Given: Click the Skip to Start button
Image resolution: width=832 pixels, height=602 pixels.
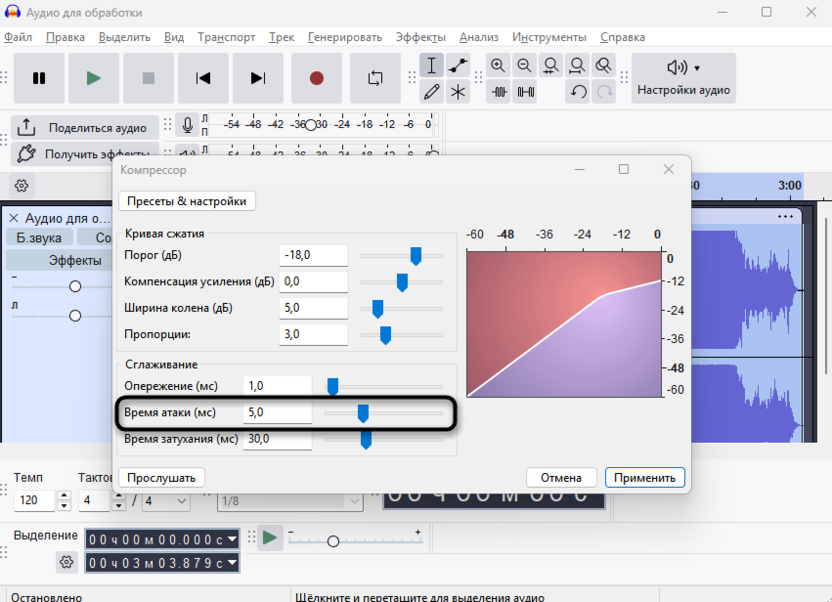Looking at the screenshot, I should point(203,78).
